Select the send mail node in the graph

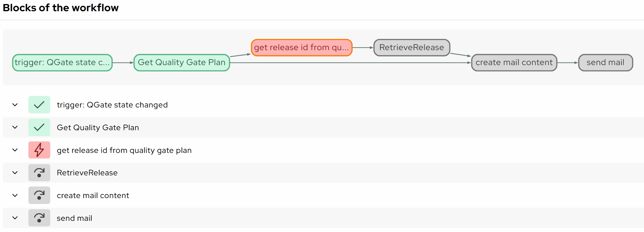point(605,63)
